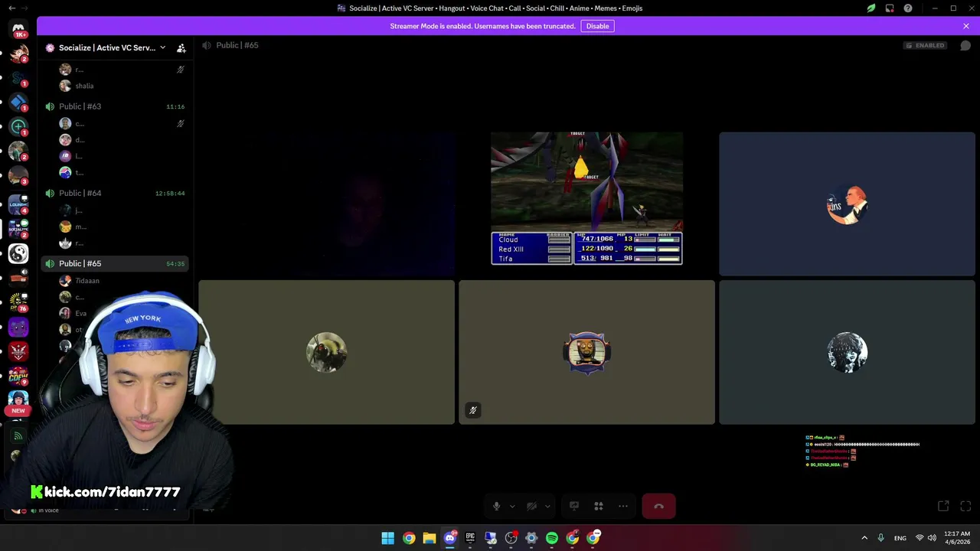Disable Streamer Mode via the banner button
Viewport: 980px width, 551px height.
click(597, 26)
